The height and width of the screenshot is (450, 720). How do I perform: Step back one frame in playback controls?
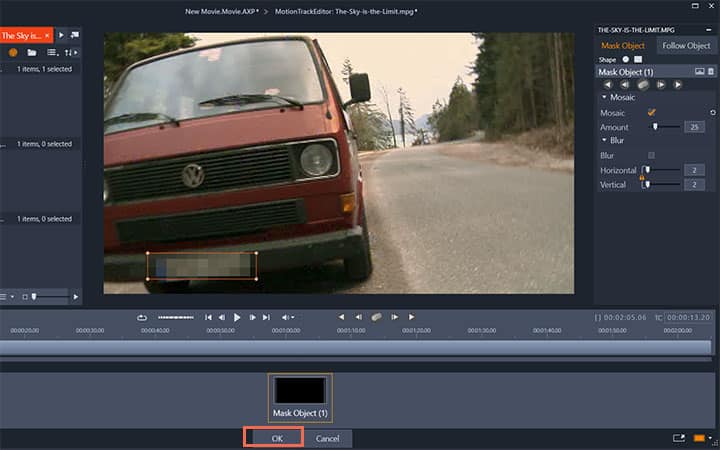coord(222,317)
